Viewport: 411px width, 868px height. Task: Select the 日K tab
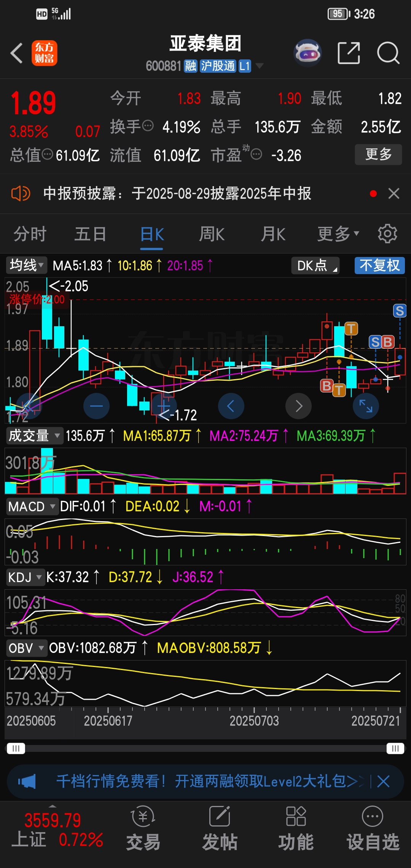152,234
